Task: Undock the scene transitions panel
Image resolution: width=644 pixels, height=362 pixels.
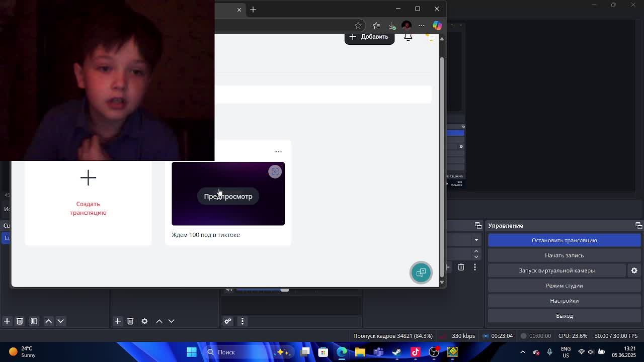Action: (x=478, y=226)
